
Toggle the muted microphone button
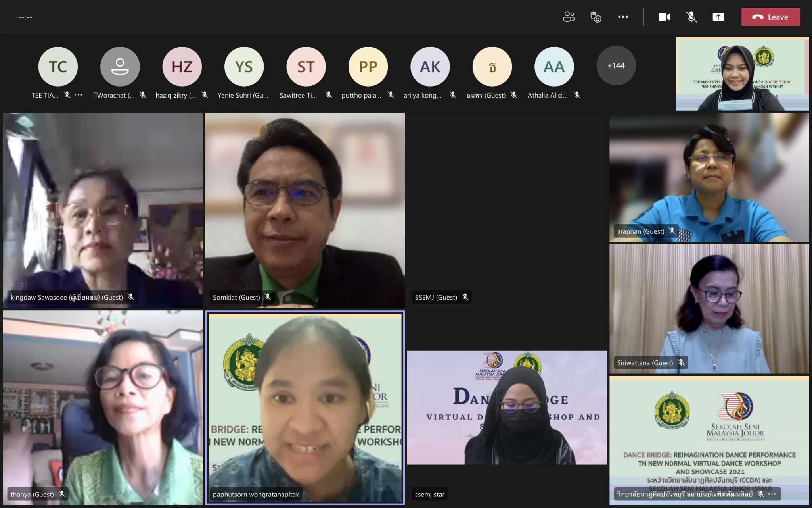[x=691, y=17]
